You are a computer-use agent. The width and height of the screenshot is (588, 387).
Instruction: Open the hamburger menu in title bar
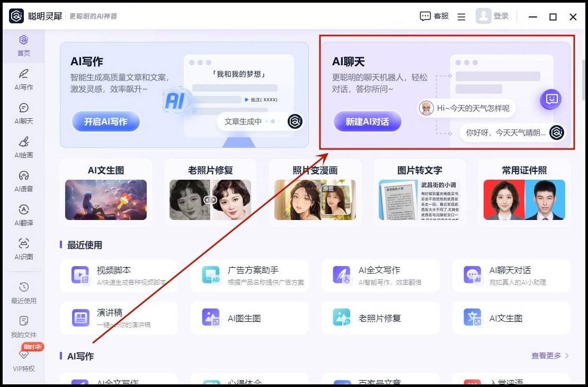(x=461, y=17)
